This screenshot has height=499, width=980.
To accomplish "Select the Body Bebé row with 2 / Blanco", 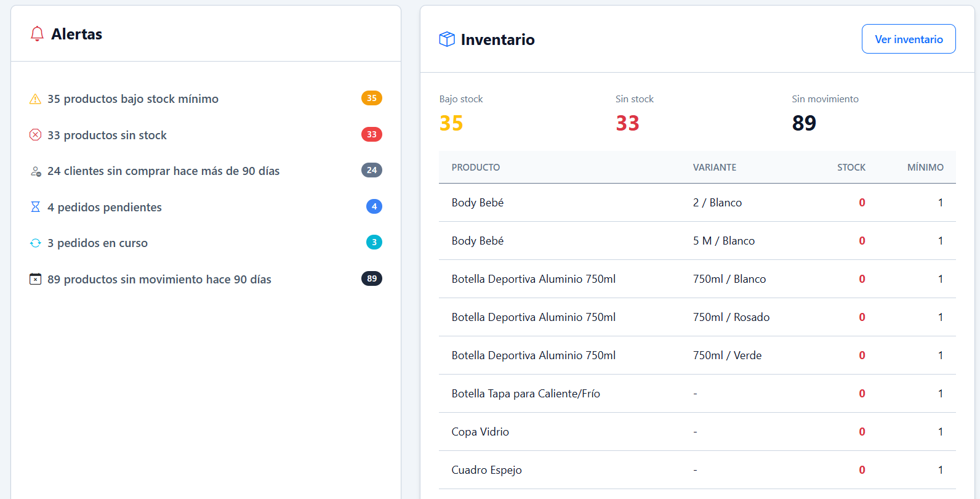I will point(697,203).
